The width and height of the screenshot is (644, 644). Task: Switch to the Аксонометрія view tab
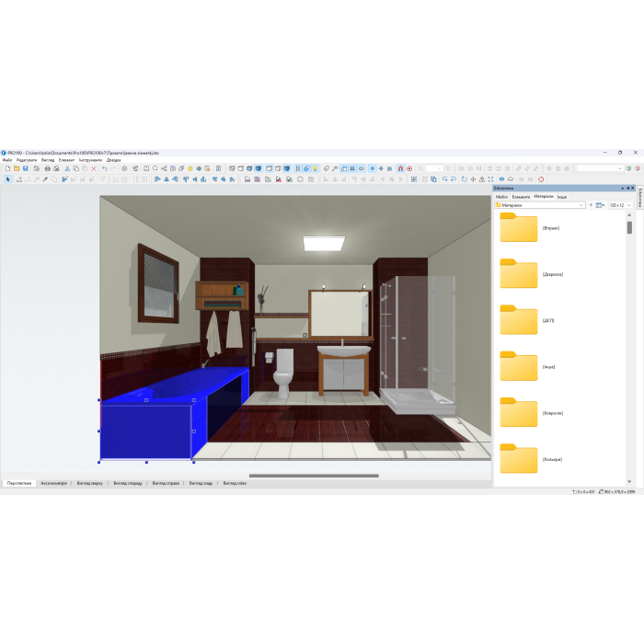pos(53,482)
